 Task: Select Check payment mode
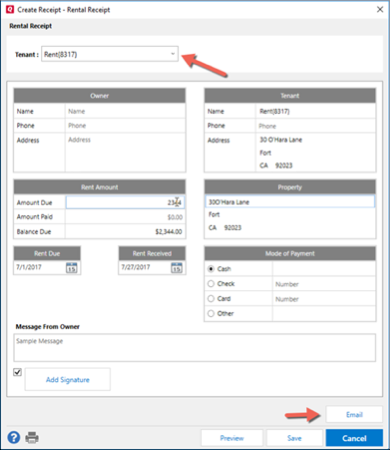point(211,284)
